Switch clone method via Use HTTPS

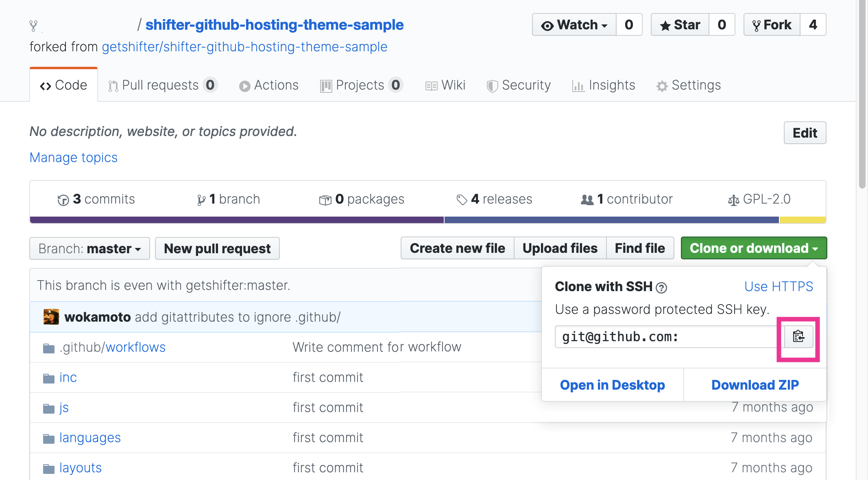779,287
